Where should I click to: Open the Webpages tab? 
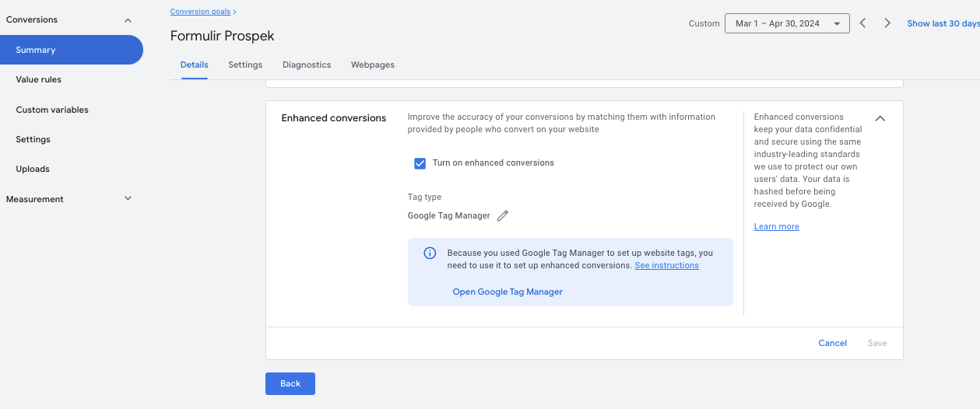pos(373,65)
